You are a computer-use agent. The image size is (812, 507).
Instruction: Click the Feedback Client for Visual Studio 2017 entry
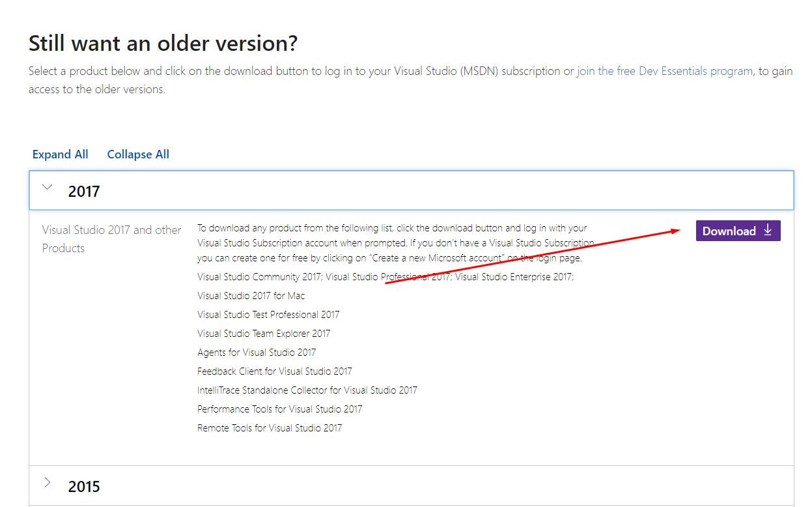pyautogui.click(x=275, y=371)
